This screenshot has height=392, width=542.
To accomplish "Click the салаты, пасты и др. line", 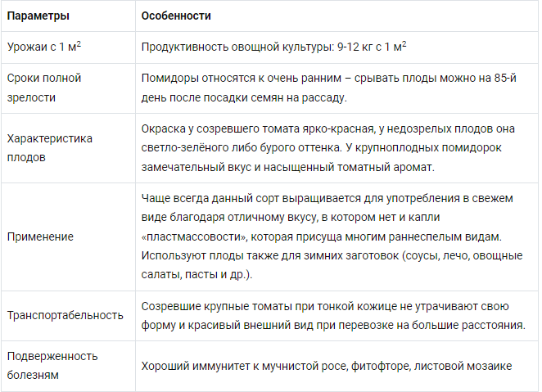I will pos(196,275).
